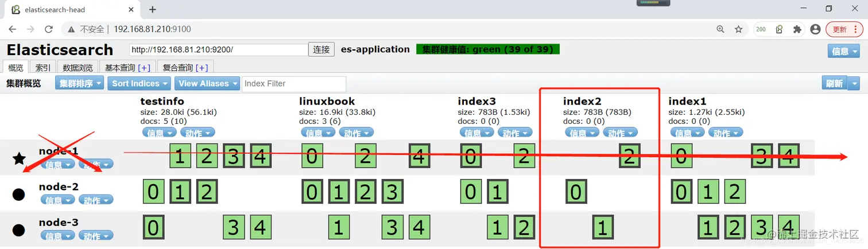Click the black circle icon beside node-3
The width and height of the screenshot is (868, 249).
(x=19, y=230)
